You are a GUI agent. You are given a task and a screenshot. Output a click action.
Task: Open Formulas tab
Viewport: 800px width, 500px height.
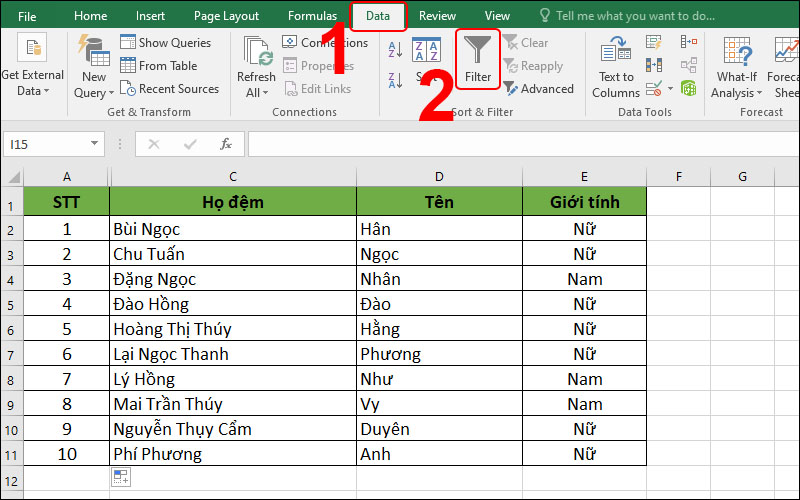tap(312, 16)
